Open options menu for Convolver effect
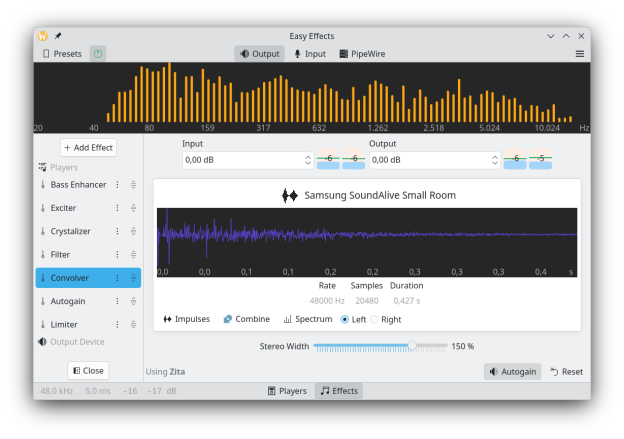The width and height of the screenshot is (624, 439). point(117,278)
